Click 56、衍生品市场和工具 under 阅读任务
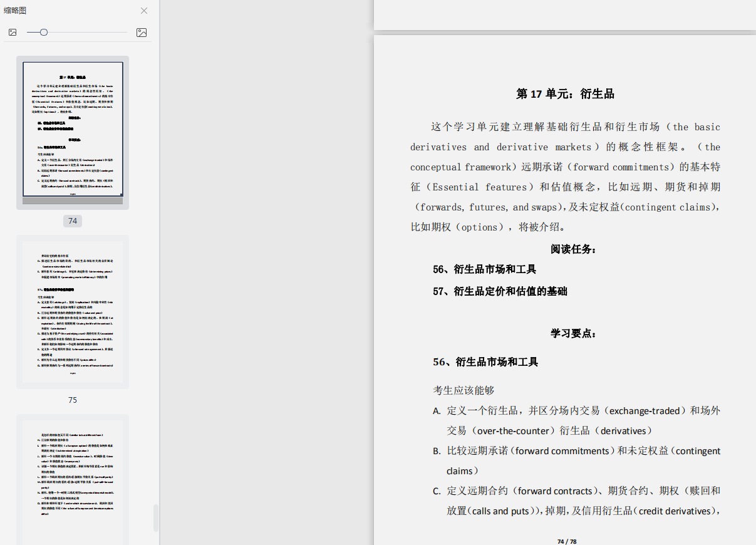 [484, 269]
